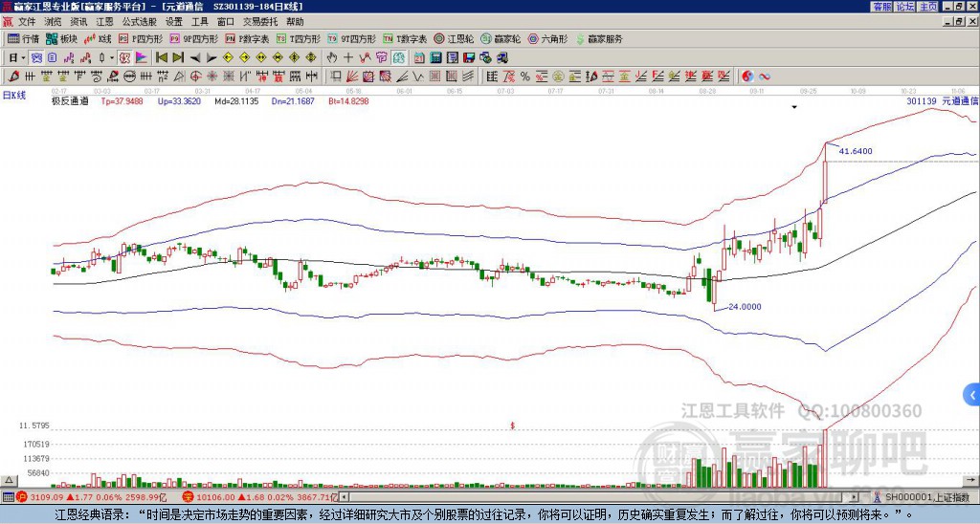Click the jump-to-first-bar green arrow icon
This screenshot has height=524, width=980.
161,57
